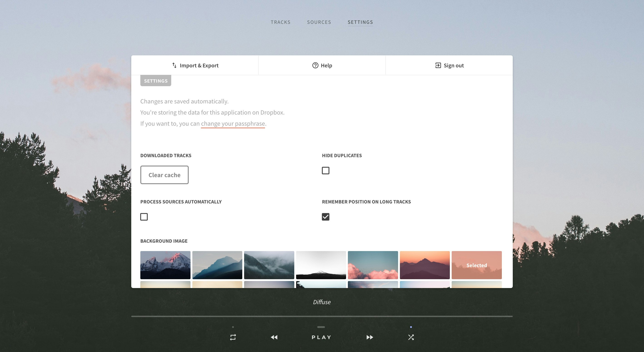
Task: Click the Import & Export arrows icon
Action: 174,65
